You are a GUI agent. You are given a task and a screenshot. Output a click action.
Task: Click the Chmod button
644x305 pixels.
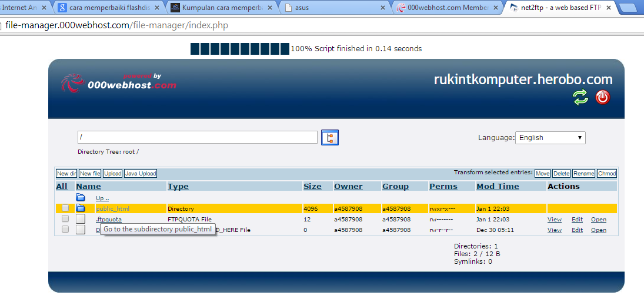tap(606, 174)
